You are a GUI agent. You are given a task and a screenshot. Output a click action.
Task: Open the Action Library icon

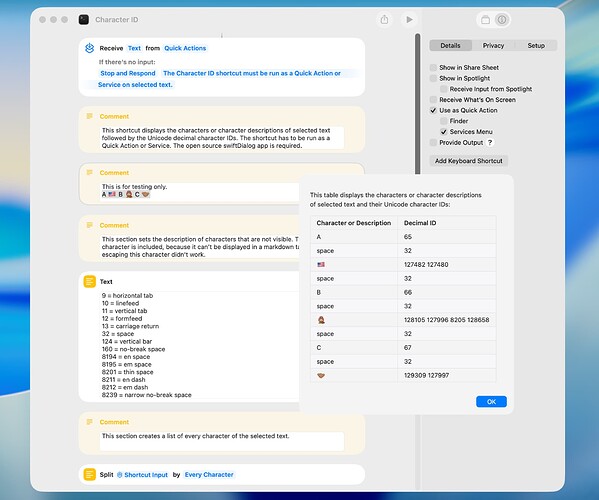tap(485, 20)
